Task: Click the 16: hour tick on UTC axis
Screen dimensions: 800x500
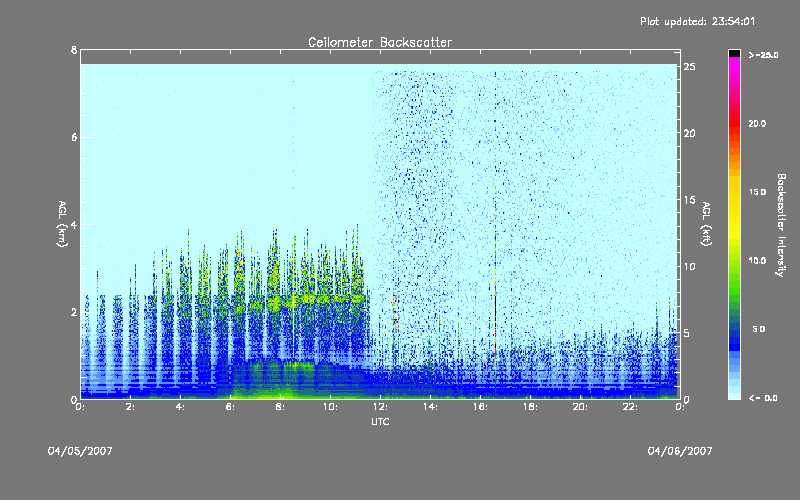Action: point(480,407)
